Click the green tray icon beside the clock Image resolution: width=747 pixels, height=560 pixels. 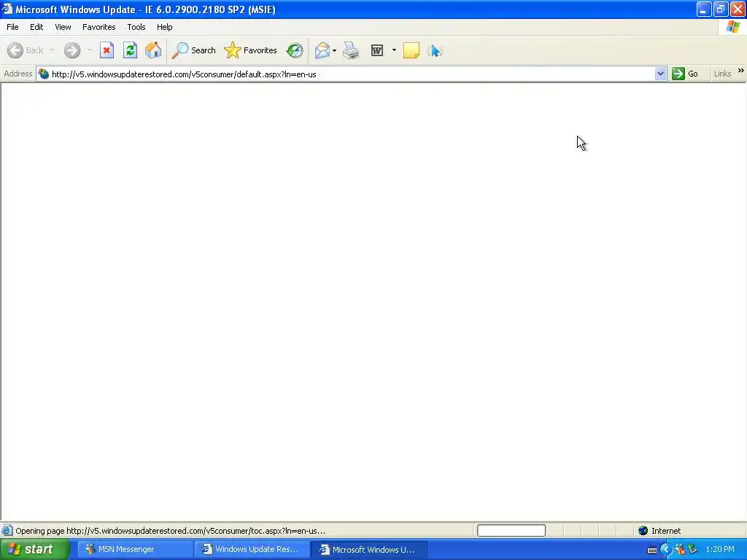coord(693,550)
